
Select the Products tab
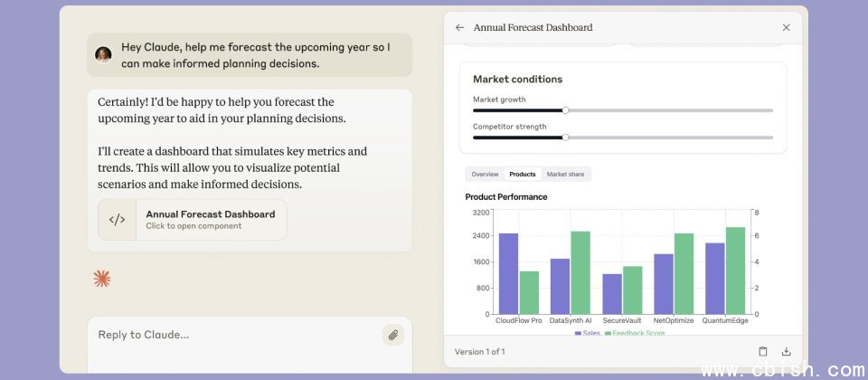coord(522,174)
